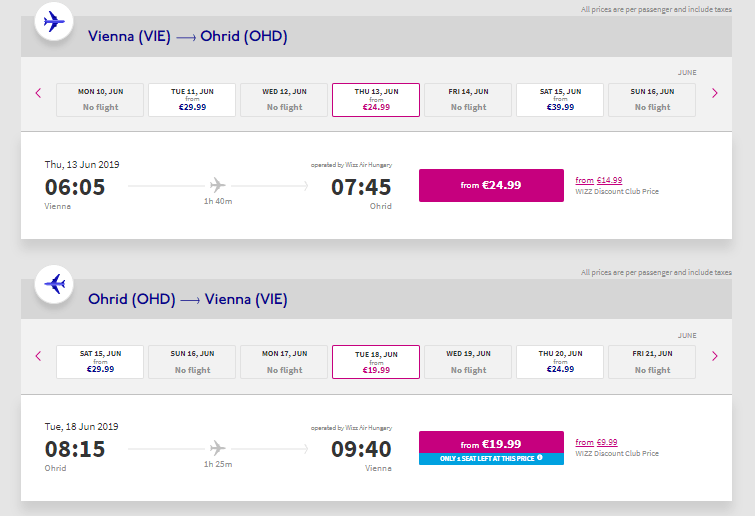The width and height of the screenshot is (755, 516).
Task: Click the Mon 10, Jun no-flight date
Action: tap(100, 99)
